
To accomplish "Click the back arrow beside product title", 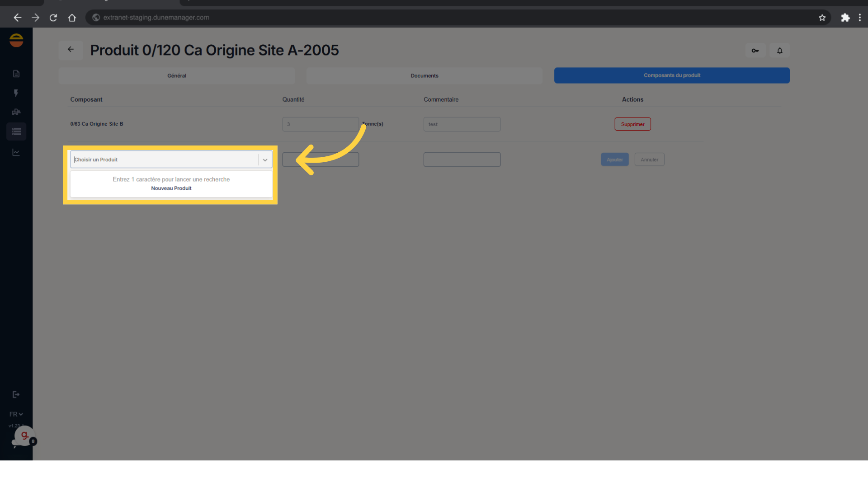I will click(x=71, y=50).
